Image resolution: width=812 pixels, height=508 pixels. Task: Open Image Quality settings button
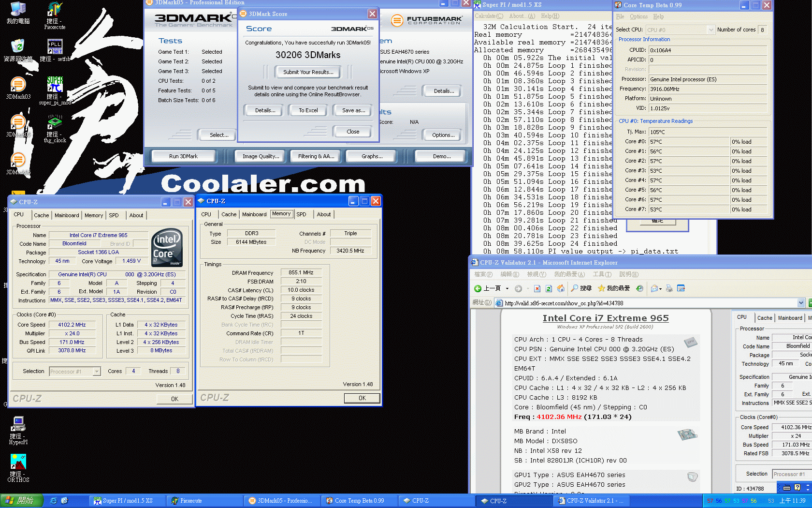tap(261, 156)
